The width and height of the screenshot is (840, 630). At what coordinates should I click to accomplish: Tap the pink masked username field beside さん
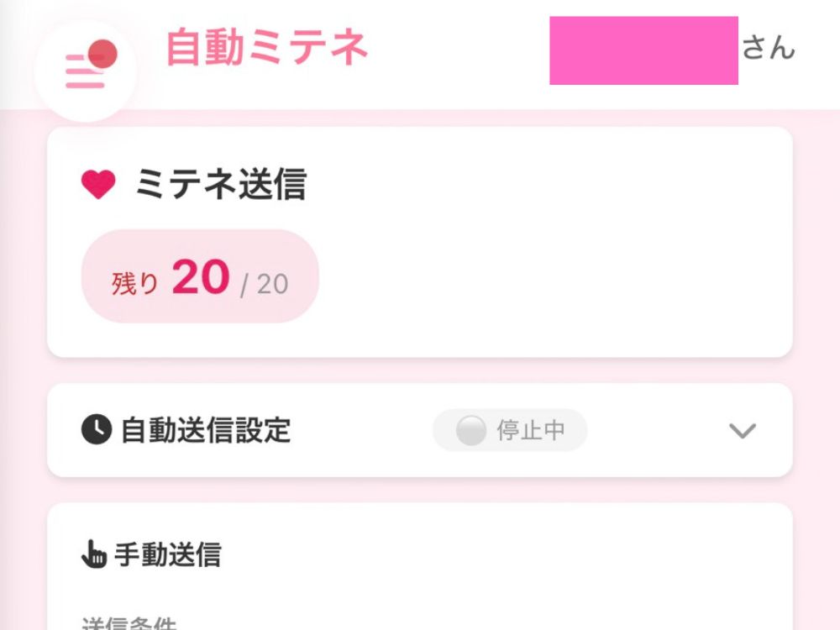click(x=643, y=49)
